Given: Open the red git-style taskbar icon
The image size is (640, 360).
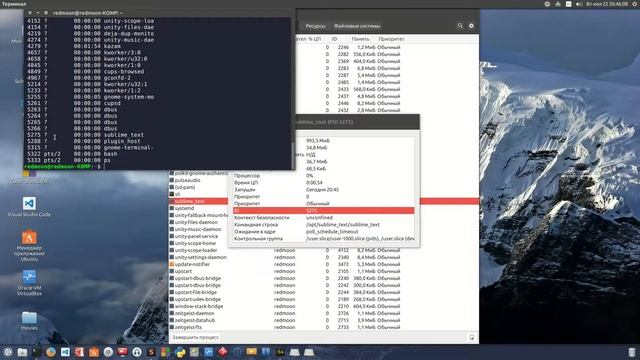Looking at the screenshot, I should (223, 352).
